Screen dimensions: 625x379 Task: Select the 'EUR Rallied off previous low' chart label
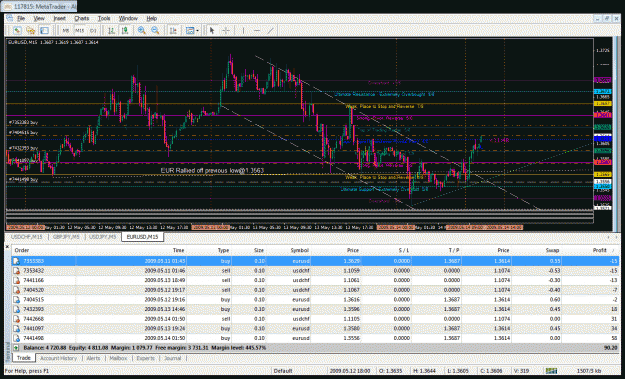coord(212,171)
